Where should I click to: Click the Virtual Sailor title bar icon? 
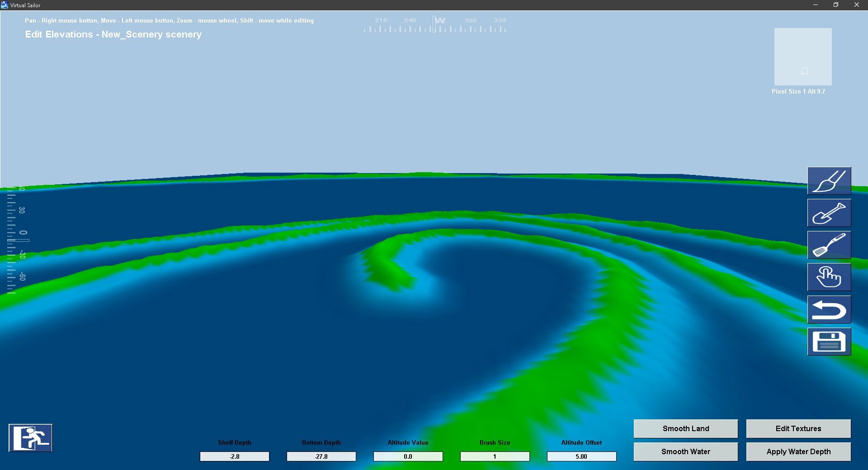(5, 5)
